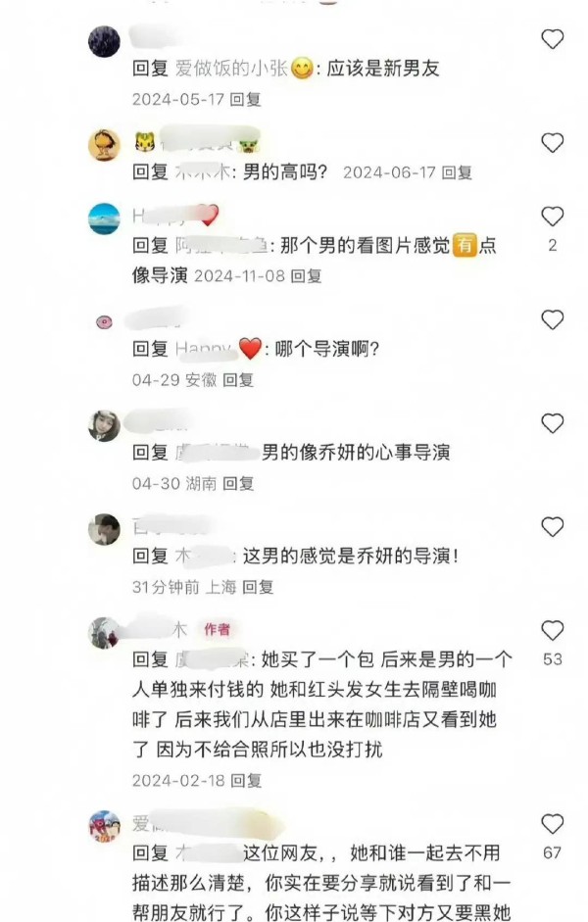Reply to the 04-30 湖南 comment
This screenshot has height=922, width=588.
(x=238, y=483)
